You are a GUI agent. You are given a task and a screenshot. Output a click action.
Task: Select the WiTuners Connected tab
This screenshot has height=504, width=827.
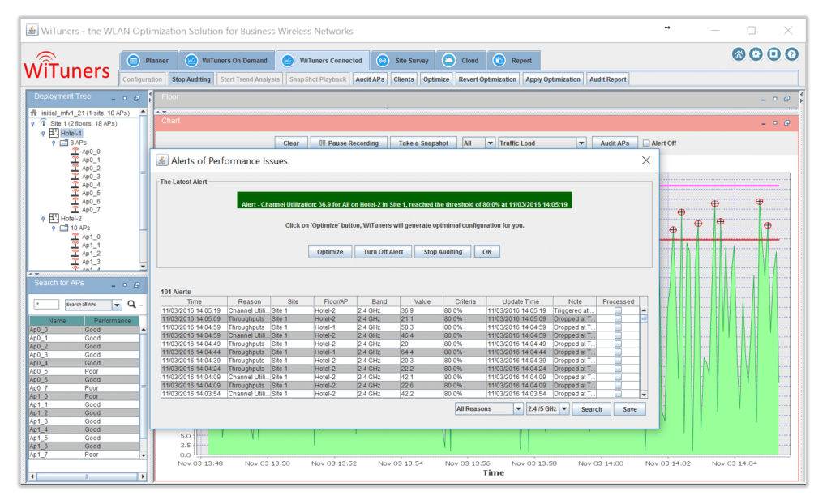coord(322,61)
